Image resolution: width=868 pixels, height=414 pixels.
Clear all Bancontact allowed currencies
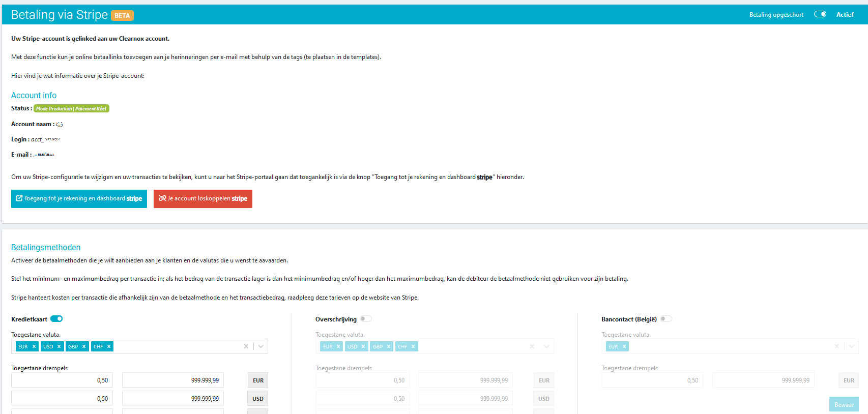click(837, 346)
